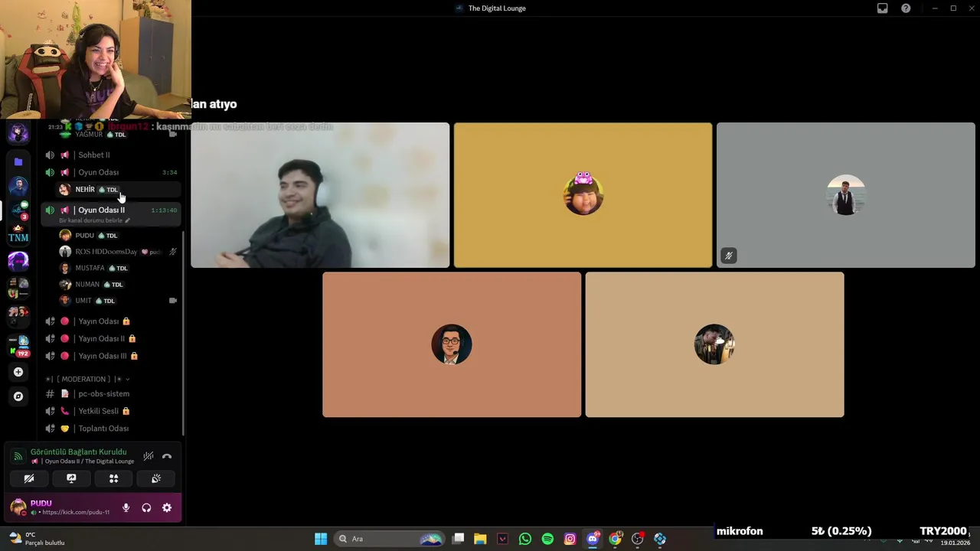The height and width of the screenshot is (551, 980).
Task: Click the connection signal status icon
Action: coord(18,456)
